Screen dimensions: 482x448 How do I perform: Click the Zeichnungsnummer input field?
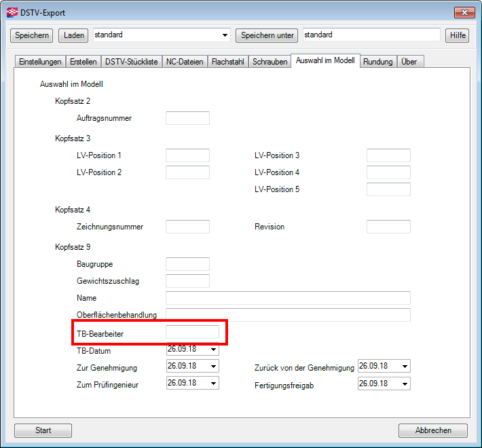click(x=187, y=227)
